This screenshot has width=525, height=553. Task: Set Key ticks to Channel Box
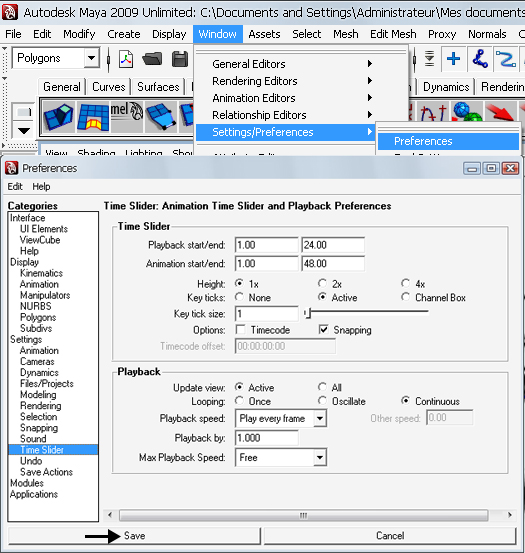405,297
